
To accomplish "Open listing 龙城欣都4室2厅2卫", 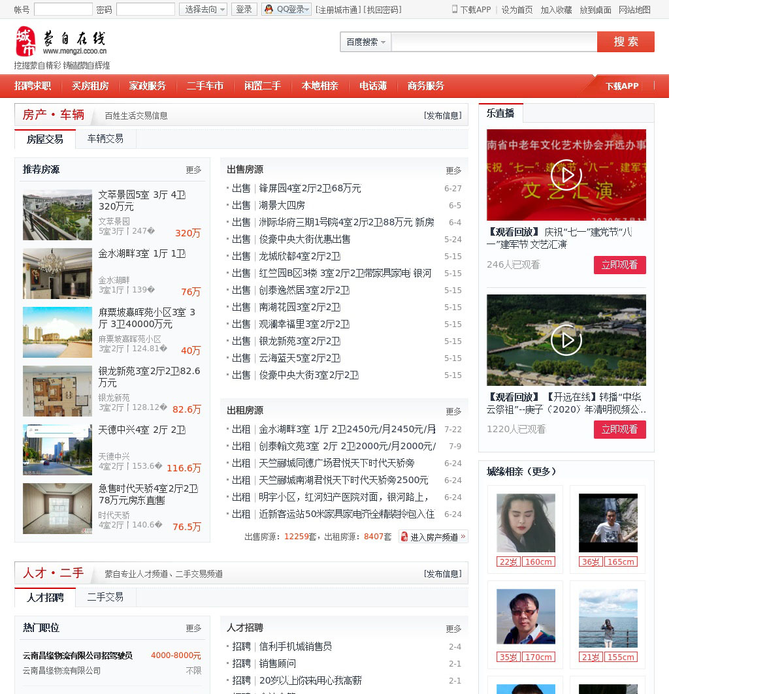I will coord(299,256).
